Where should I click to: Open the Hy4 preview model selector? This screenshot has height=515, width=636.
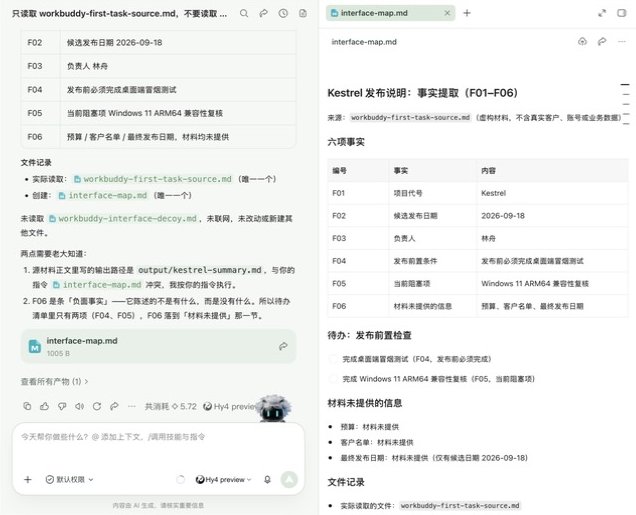(x=223, y=480)
